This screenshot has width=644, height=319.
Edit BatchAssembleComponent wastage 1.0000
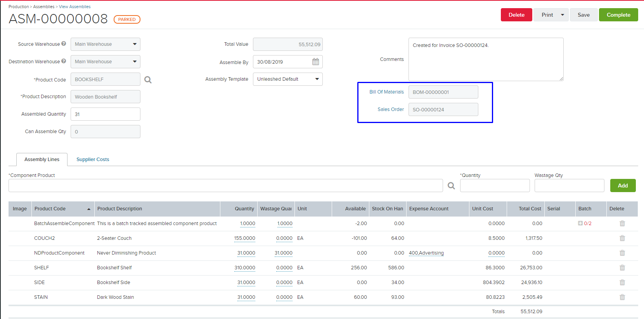point(285,224)
